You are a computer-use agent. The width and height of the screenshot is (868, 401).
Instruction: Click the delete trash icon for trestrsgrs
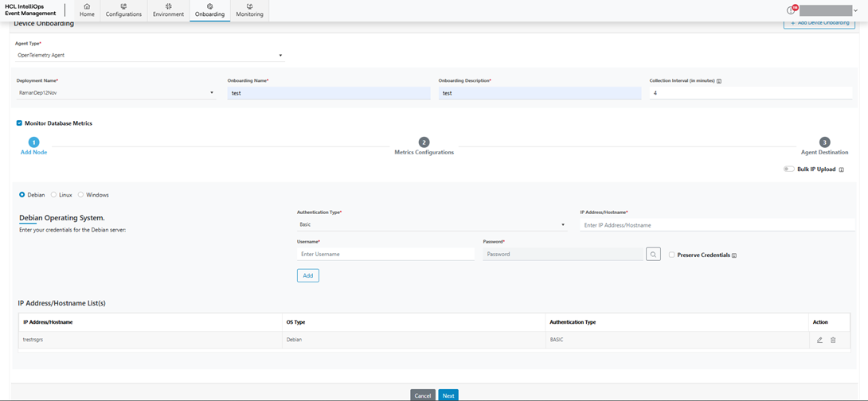pyautogui.click(x=833, y=341)
